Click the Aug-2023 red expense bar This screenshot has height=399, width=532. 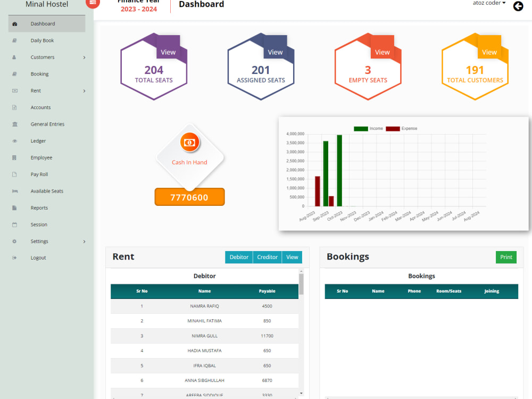tap(318, 192)
